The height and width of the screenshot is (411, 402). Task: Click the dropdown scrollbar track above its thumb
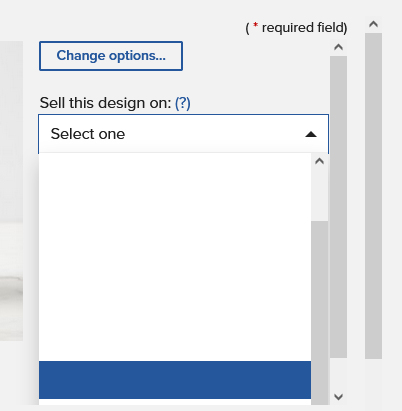[319, 194]
